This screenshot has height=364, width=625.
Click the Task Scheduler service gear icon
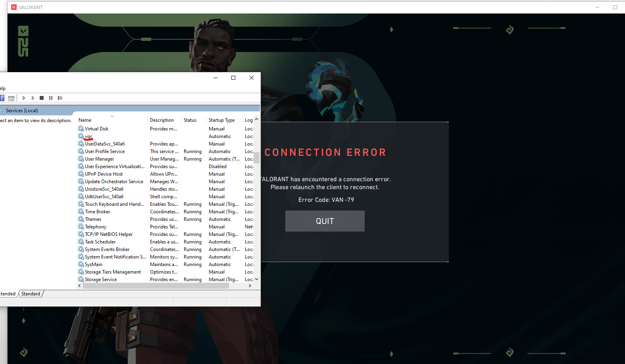(x=81, y=241)
